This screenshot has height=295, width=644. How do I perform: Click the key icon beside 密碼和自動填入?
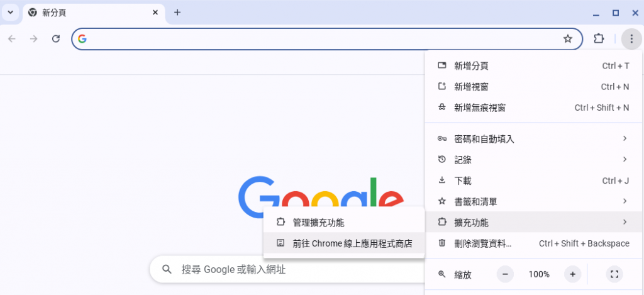442,139
